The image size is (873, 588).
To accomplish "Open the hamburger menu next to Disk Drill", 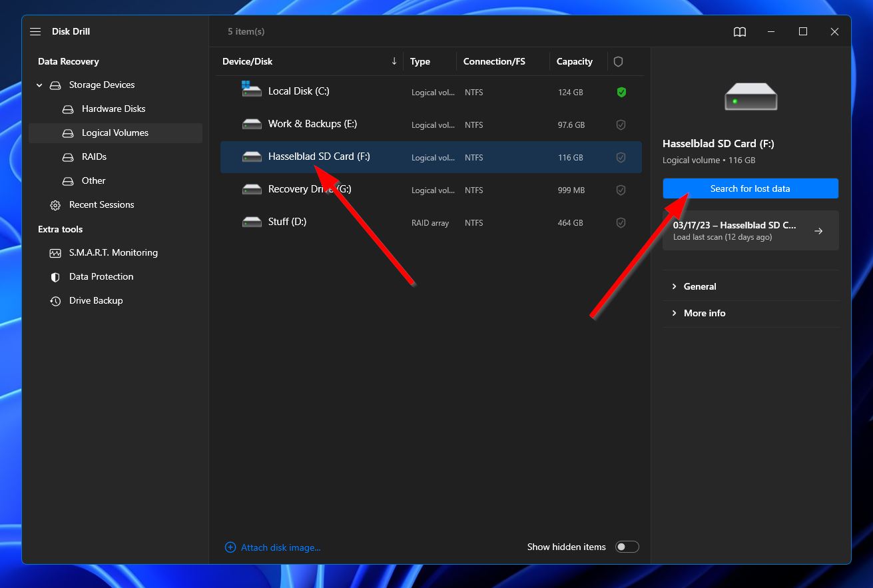I will click(35, 31).
